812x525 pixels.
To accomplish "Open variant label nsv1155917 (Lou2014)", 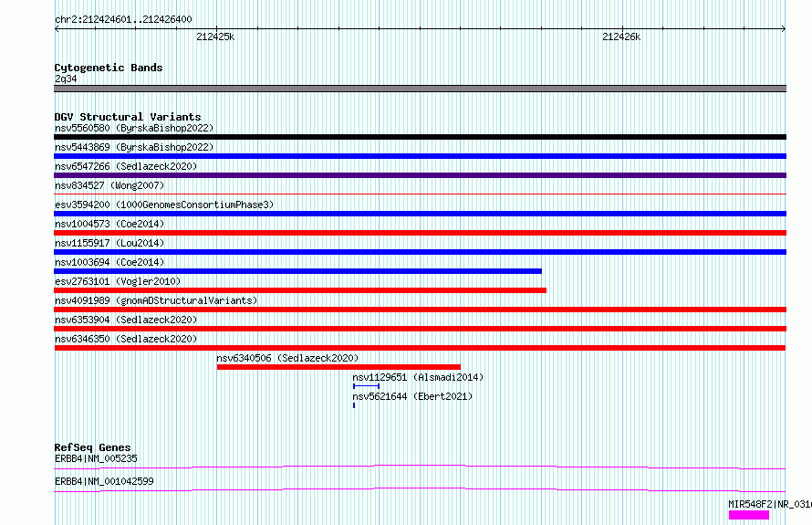I will point(109,243).
